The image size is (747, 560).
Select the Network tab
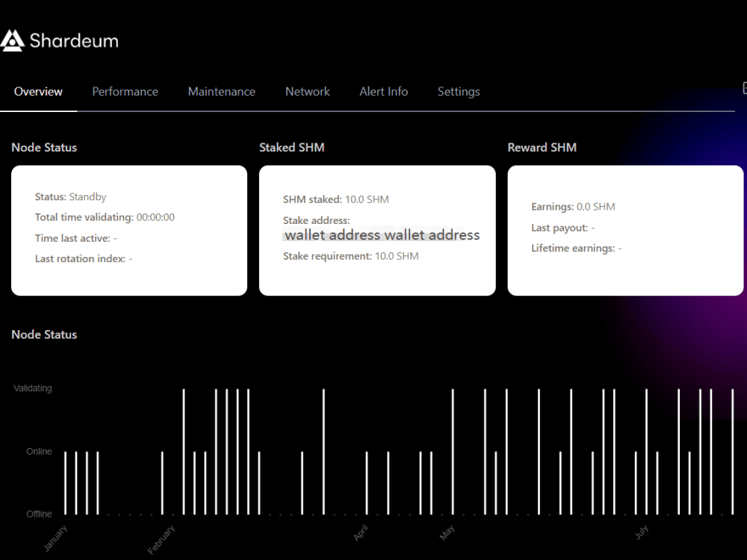point(307,91)
